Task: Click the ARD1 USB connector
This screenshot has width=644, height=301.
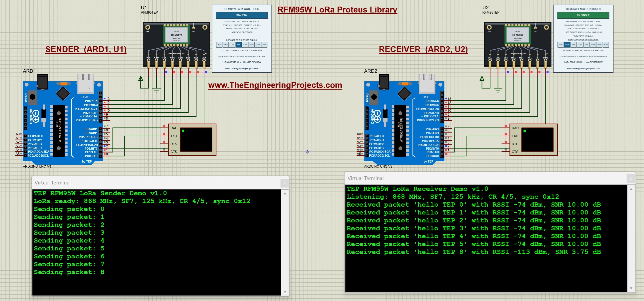Action: coord(86,84)
